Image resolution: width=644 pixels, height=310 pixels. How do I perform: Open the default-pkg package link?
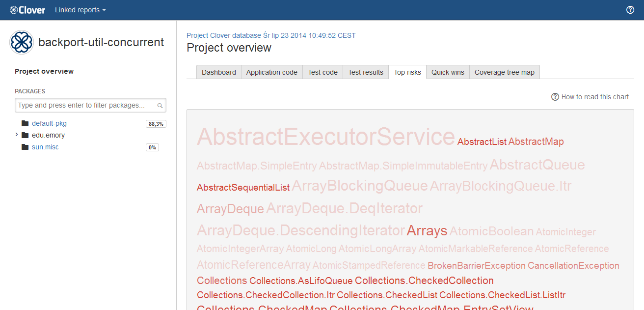[49, 123]
